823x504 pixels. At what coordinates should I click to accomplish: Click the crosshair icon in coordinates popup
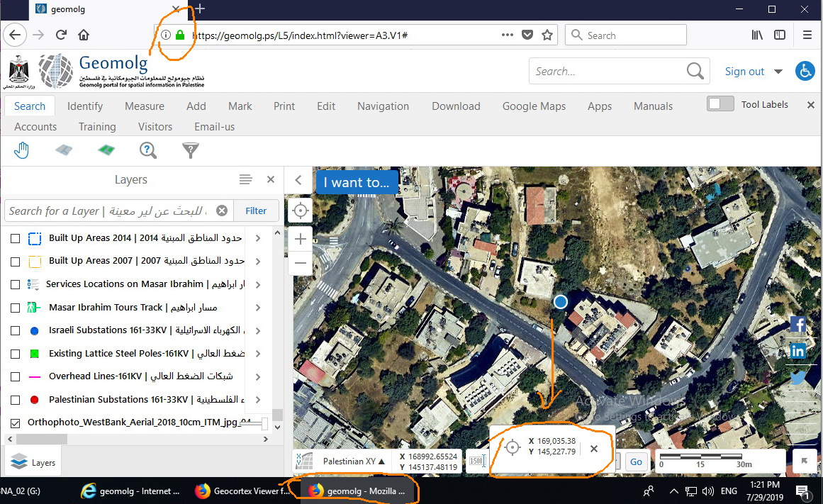tap(513, 447)
